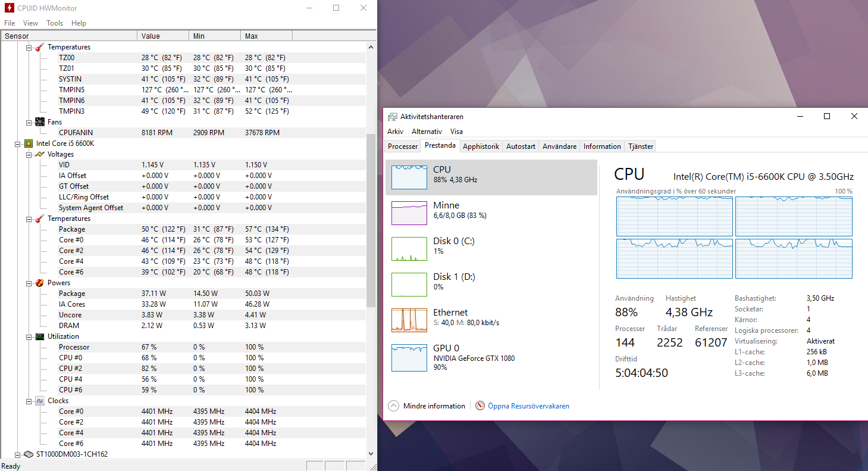Click the HWMonitor lightning app icon
The image size is (868, 471).
[x=9, y=8]
